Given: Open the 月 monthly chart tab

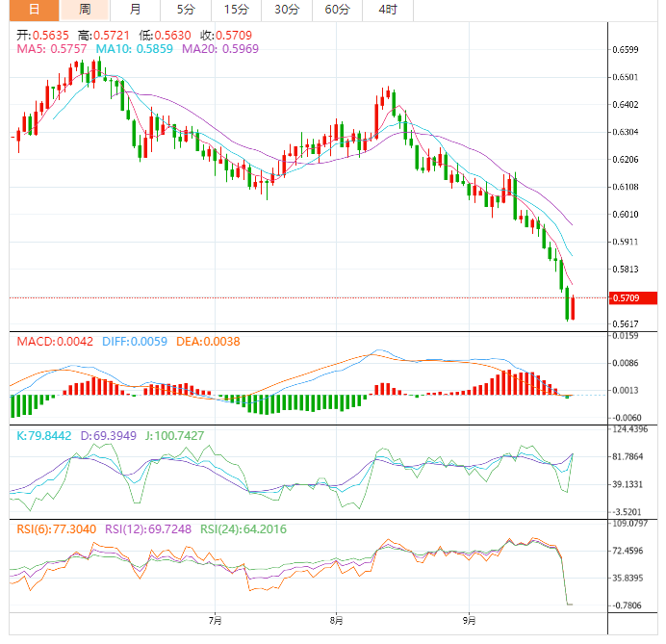Looking at the screenshot, I should (x=135, y=10).
